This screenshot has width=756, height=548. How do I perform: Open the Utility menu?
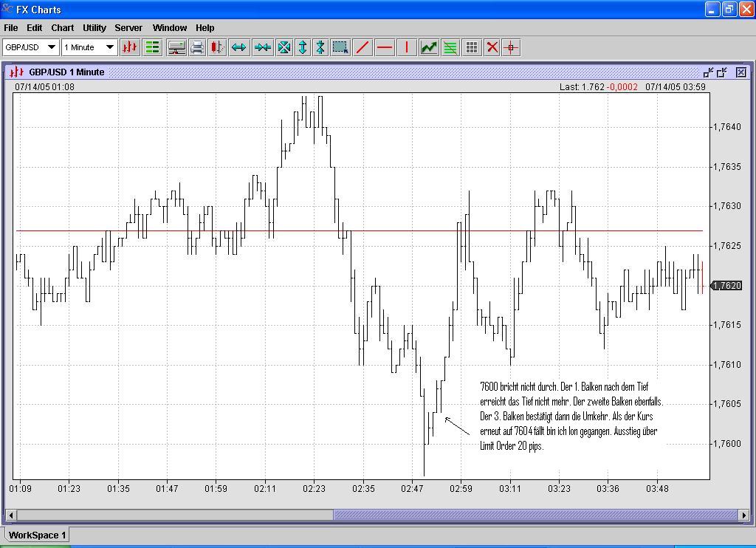point(94,27)
